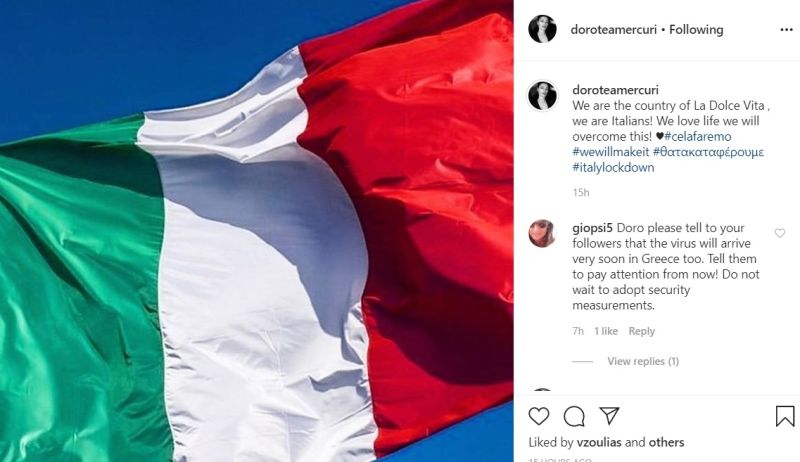Open the #wewillmakeit hashtag

[x=611, y=152]
